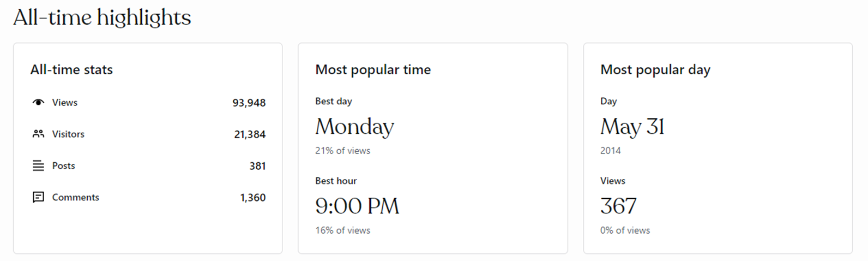Image resolution: width=868 pixels, height=261 pixels.
Task: Click the Visitors people icon
Action: pos(38,134)
